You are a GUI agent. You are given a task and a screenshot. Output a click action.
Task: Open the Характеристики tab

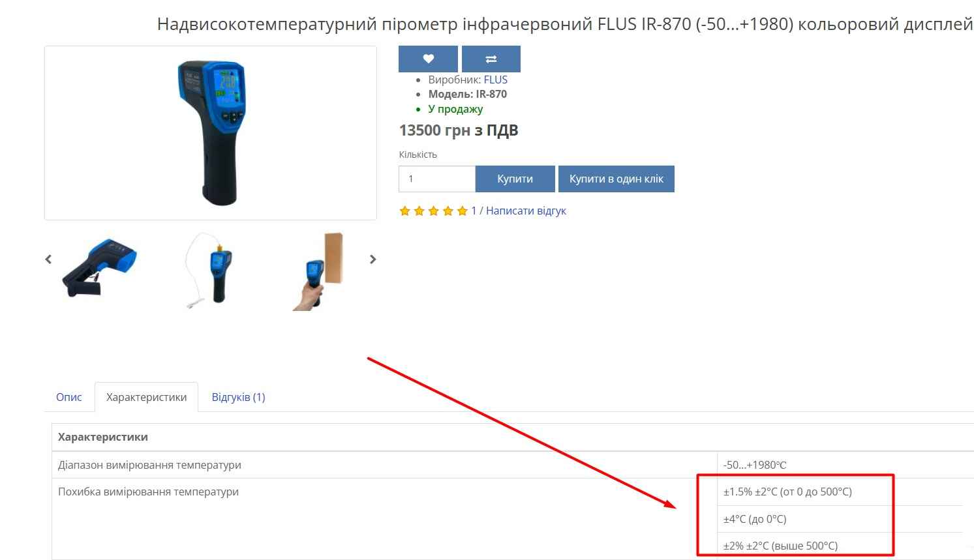click(147, 397)
